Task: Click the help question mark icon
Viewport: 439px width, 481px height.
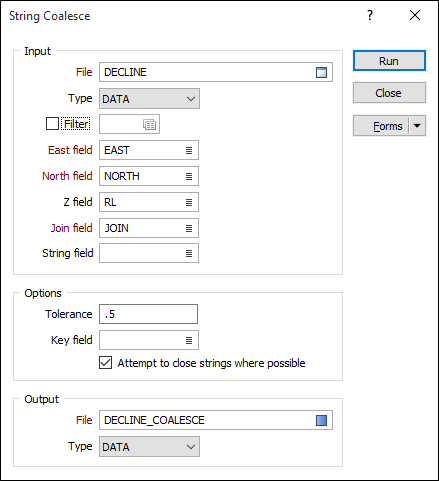Action: pos(370,15)
